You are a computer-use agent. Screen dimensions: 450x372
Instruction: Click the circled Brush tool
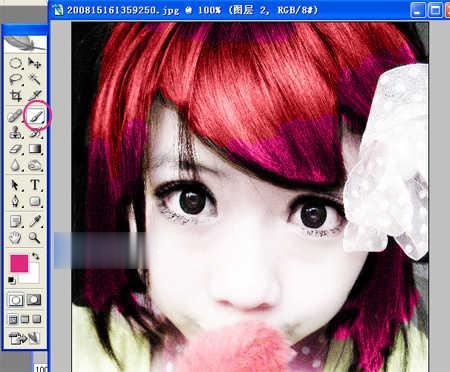(36, 116)
